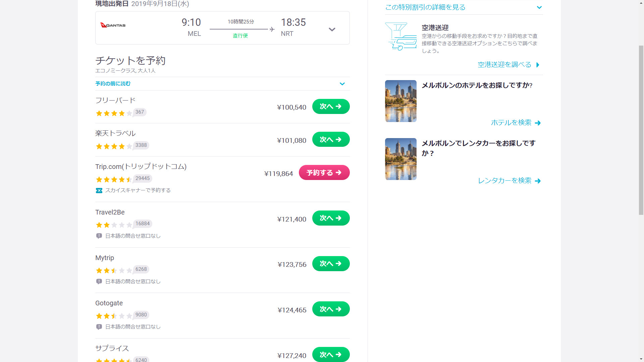The height and width of the screenshot is (362, 644).
Task: Click the Melbourne hotel thumbnail image
Action: tap(401, 101)
